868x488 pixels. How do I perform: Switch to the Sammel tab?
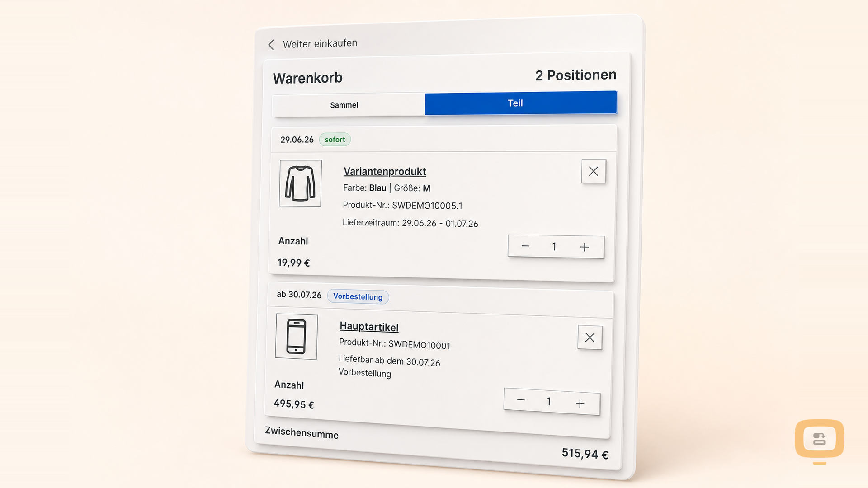349,105
